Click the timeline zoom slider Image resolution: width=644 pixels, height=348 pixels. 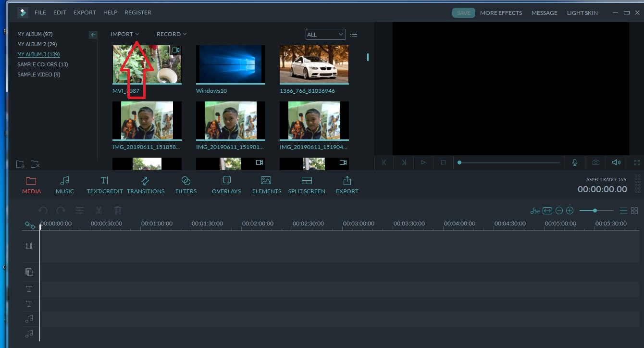click(596, 211)
